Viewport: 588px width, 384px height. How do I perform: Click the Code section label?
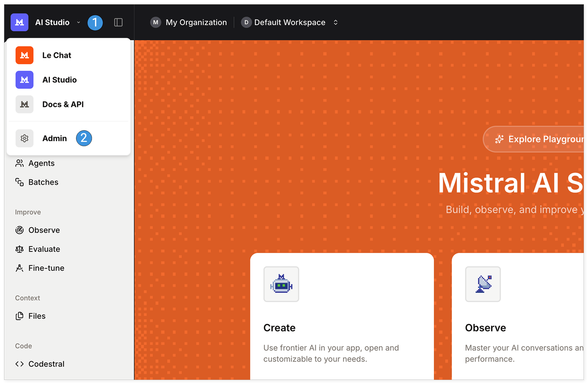click(23, 346)
